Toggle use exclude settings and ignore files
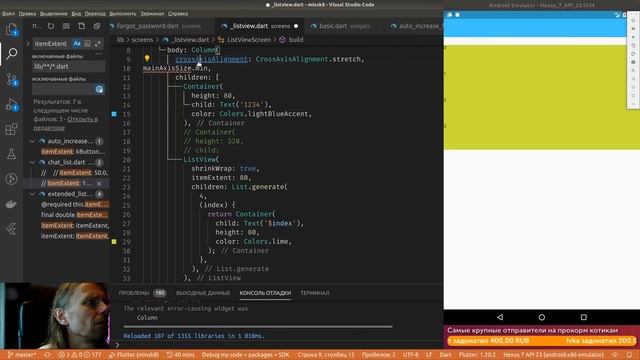The width and height of the screenshot is (640, 360). pyautogui.click(x=99, y=89)
